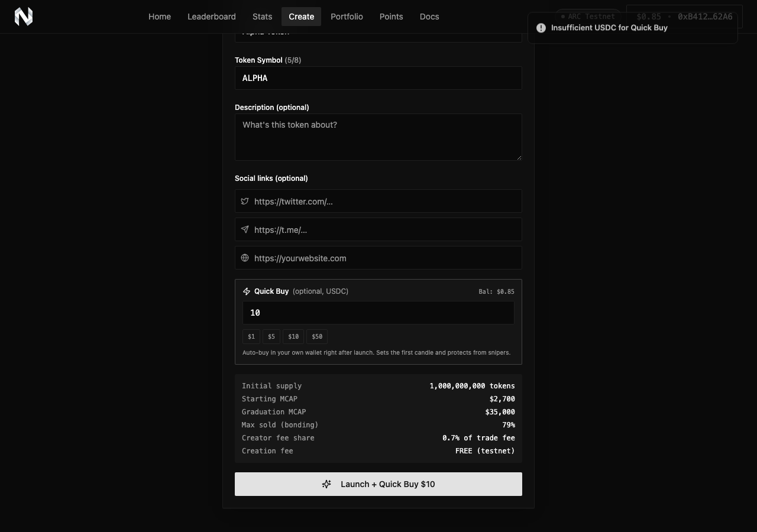The height and width of the screenshot is (532, 757).
Task: Go to the Portfolio tab
Action: tap(347, 17)
